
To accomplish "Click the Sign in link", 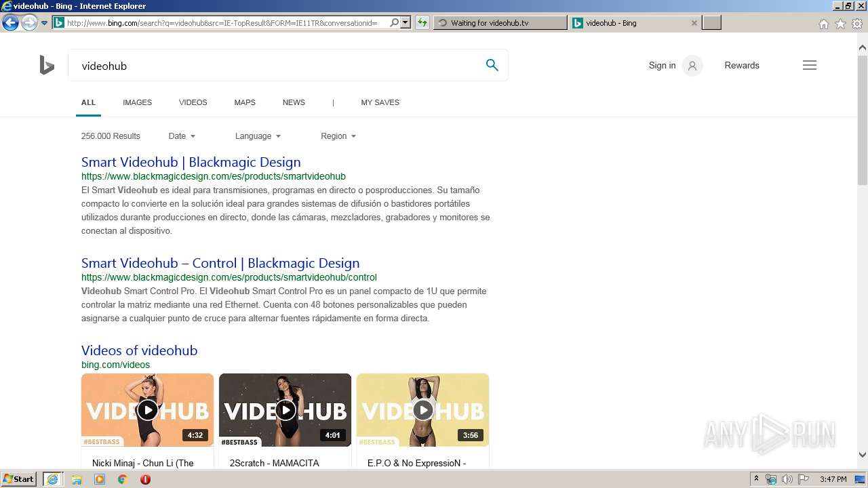I will pyautogui.click(x=662, y=66).
